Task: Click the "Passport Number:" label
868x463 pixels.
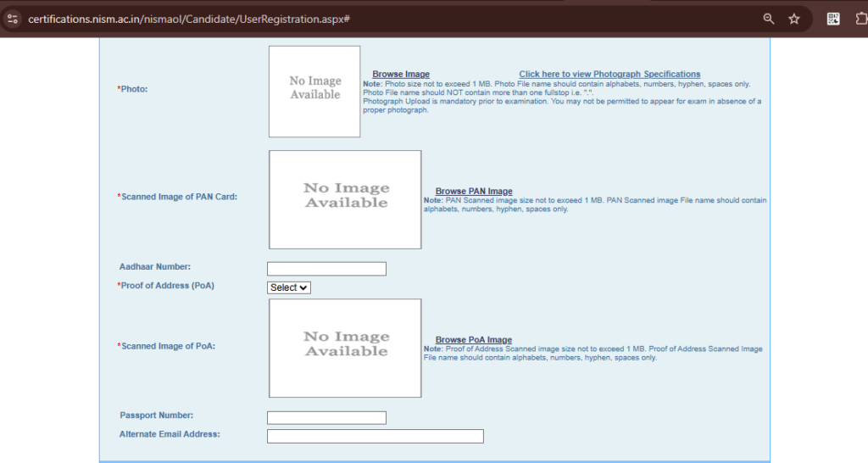Action: point(157,416)
